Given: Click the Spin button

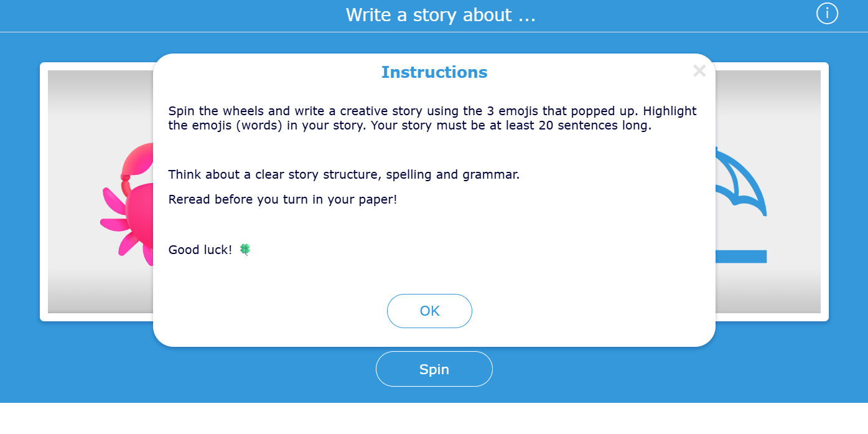Looking at the screenshot, I should tap(434, 369).
